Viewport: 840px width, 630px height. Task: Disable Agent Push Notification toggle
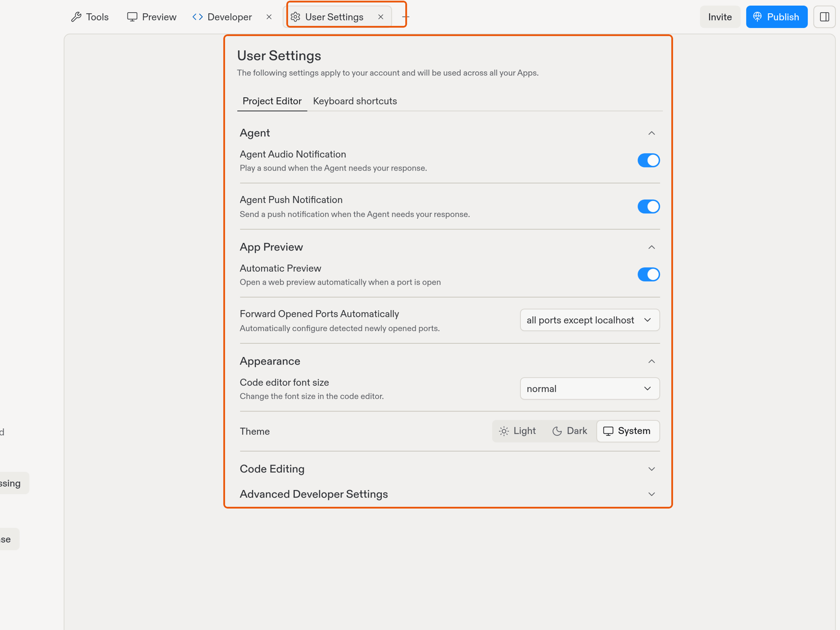point(649,206)
